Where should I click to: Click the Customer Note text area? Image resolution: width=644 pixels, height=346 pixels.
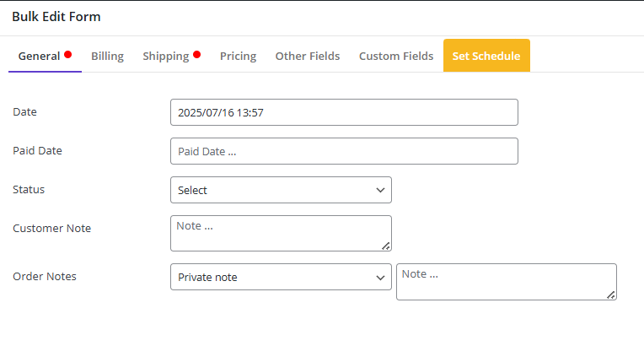click(x=281, y=233)
